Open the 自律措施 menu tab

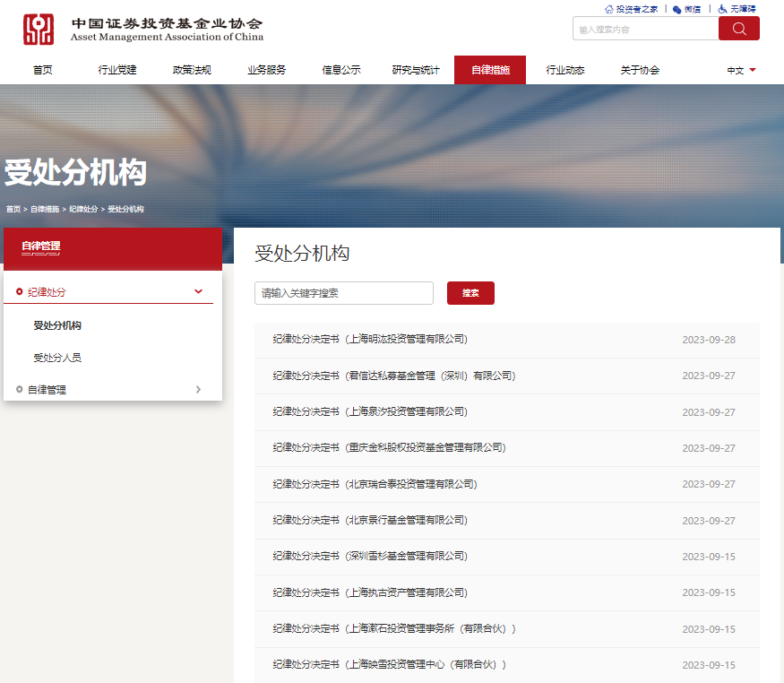tap(490, 70)
